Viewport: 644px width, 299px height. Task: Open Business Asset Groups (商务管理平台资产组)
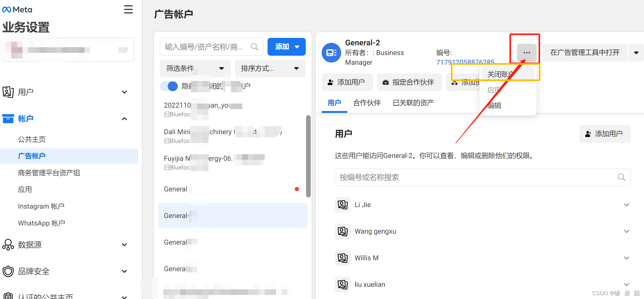pyautogui.click(x=49, y=173)
